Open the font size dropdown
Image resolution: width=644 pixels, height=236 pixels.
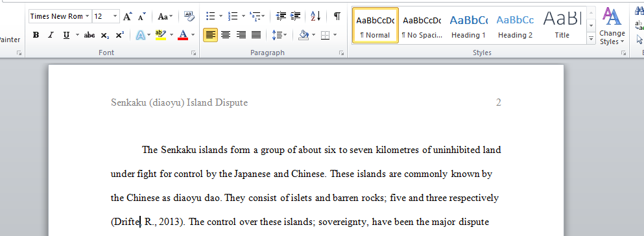coord(115,16)
